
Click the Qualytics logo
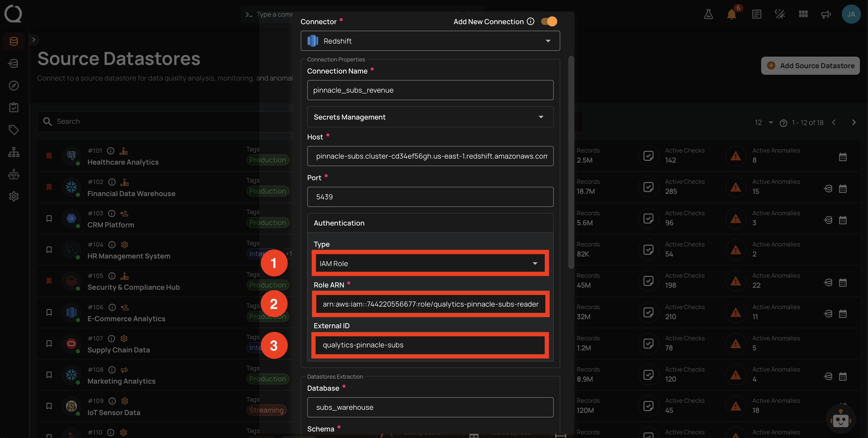point(13,14)
